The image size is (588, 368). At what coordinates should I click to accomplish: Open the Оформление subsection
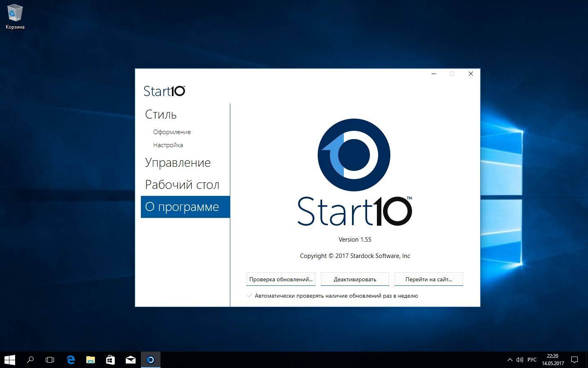(172, 132)
